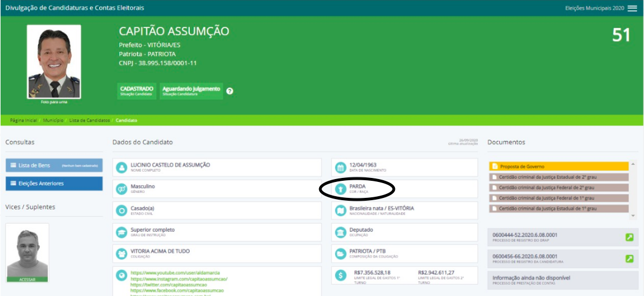Viewport: 644px width, 296px height.
Task: Click the green arrow icon for process 0600444-52.2020.6.08.0001
Action: point(629,237)
